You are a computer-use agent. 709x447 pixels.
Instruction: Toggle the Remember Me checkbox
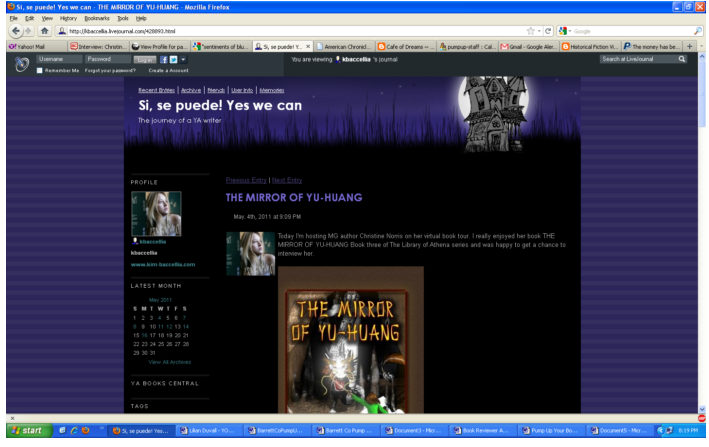[40, 71]
